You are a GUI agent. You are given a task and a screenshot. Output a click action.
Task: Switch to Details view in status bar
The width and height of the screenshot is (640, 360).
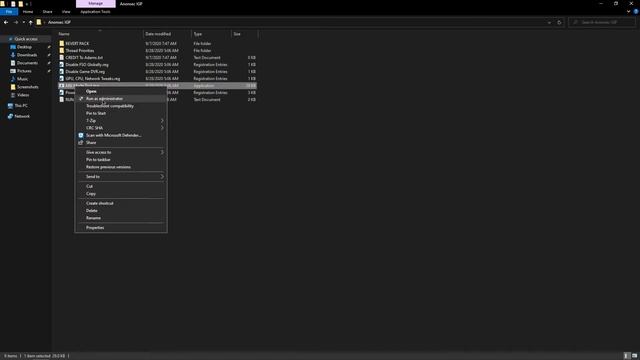click(627, 356)
